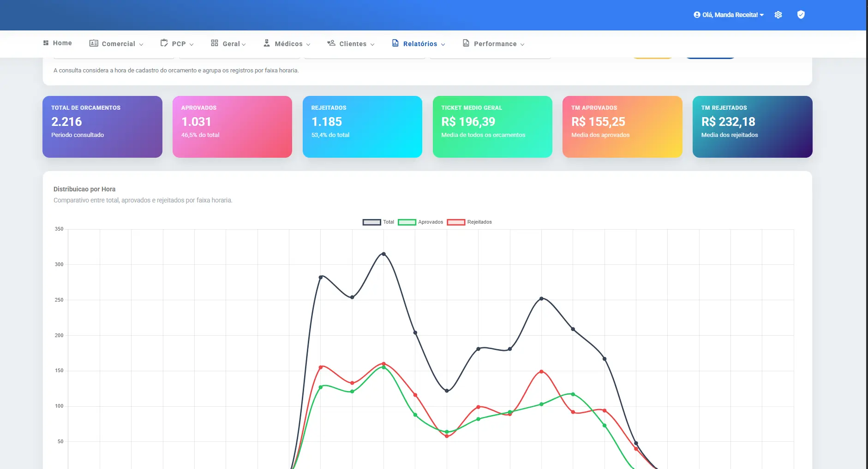Viewport: 868px width, 469px height.
Task: Toggle the Total series in chart legend
Action: (378, 222)
